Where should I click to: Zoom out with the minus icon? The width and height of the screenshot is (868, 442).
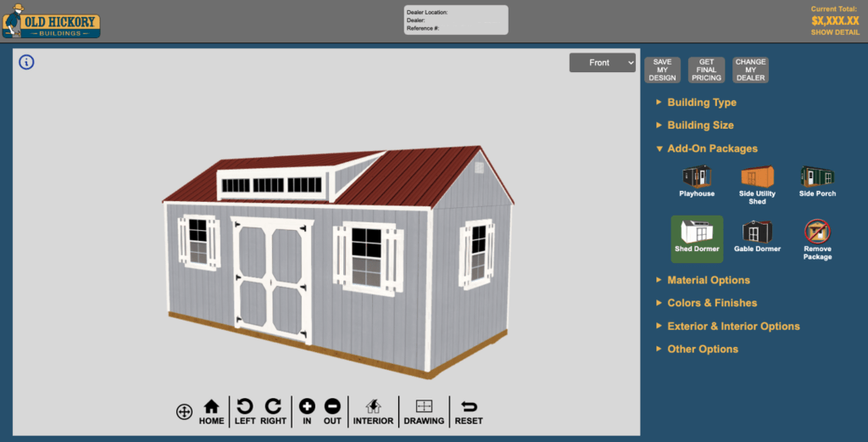332,411
